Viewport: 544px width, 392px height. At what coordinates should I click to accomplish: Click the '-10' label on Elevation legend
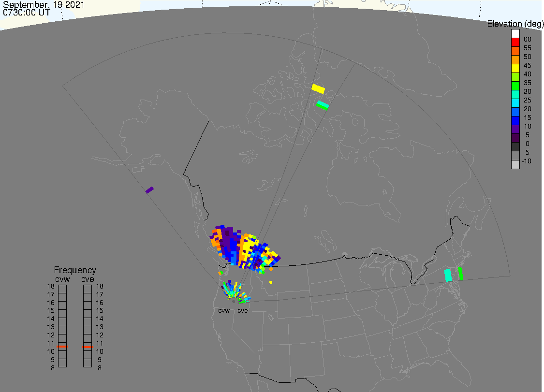tap(527, 161)
